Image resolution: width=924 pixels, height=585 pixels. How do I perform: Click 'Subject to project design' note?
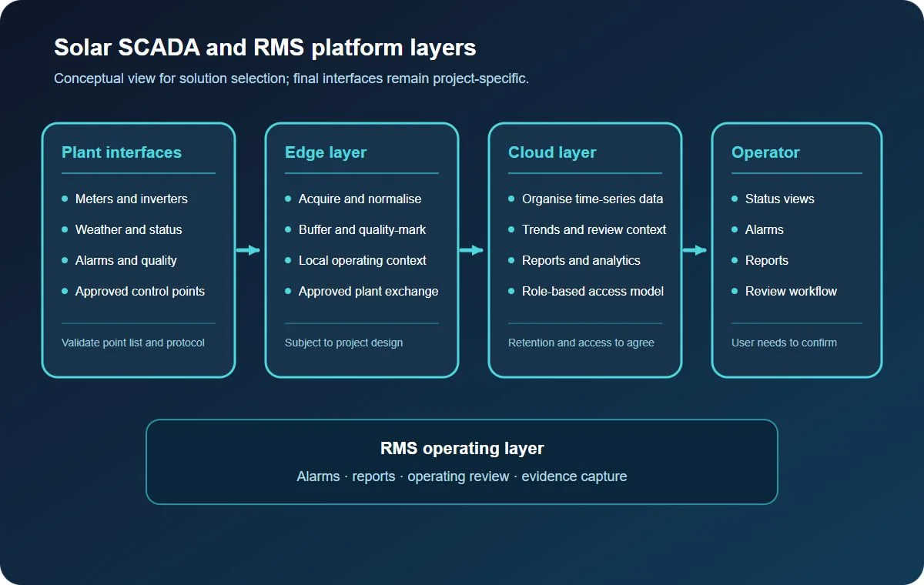tap(344, 343)
